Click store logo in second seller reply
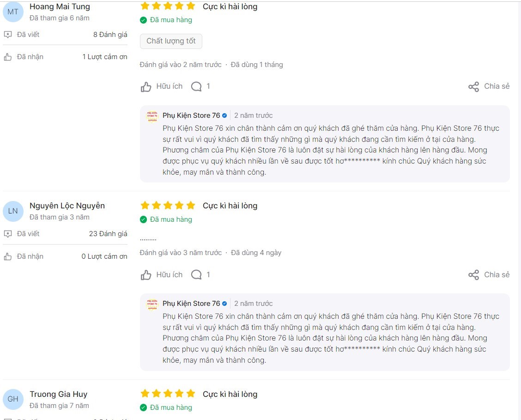Image resolution: width=521 pixels, height=420 pixels. tap(152, 304)
